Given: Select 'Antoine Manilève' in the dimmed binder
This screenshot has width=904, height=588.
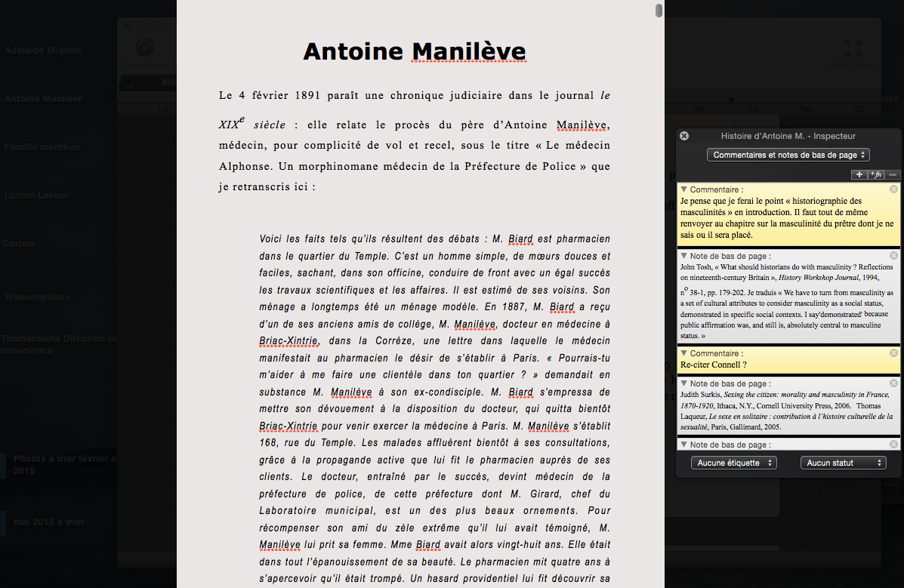Looking at the screenshot, I should pyautogui.click(x=44, y=99).
